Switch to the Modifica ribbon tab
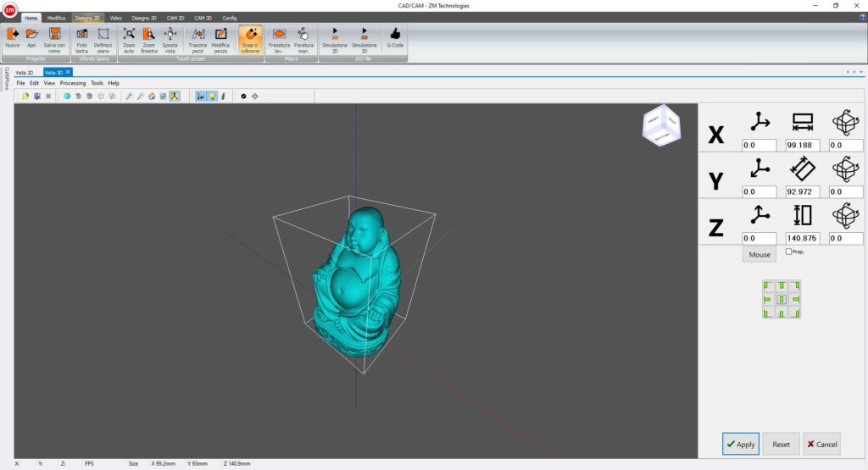 [x=56, y=18]
